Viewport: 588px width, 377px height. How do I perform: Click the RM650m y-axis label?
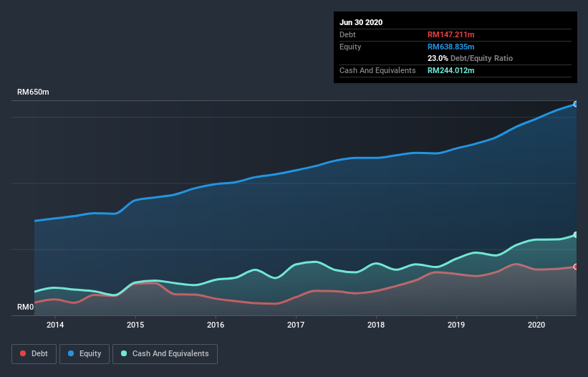point(33,92)
